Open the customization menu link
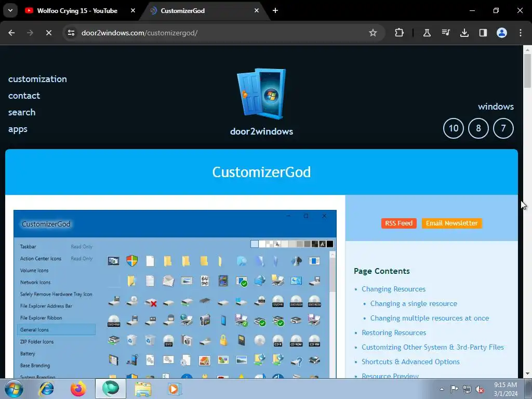Image resolution: width=532 pixels, height=399 pixels. [x=37, y=79]
